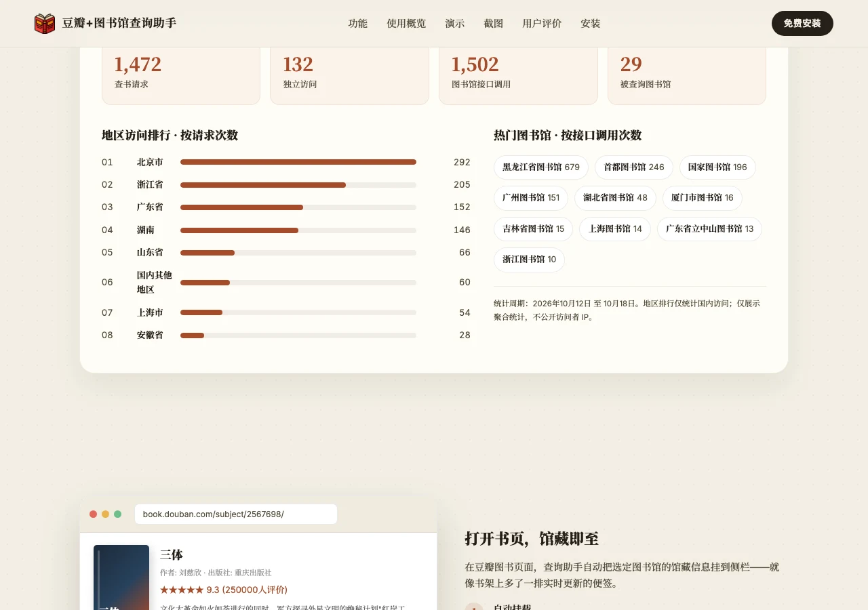Click the browser mockup URL field
The width and height of the screenshot is (868, 610).
tap(236, 514)
